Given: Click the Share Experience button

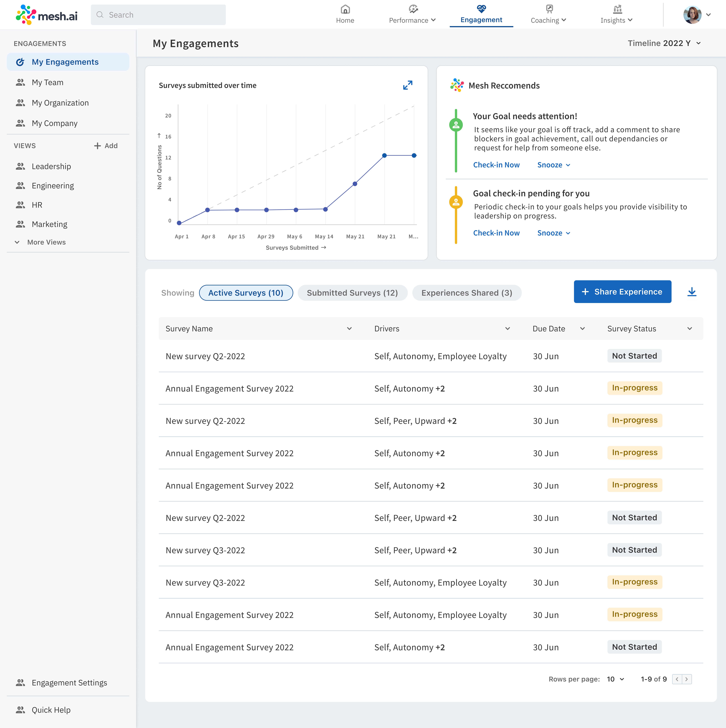Looking at the screenshot, I should click(622, 292).
